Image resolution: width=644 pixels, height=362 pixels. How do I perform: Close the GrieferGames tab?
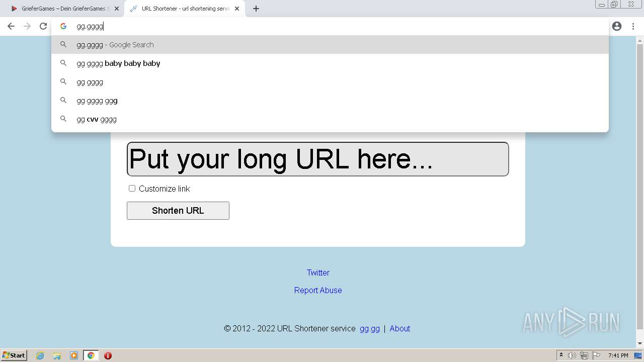pyautogui.click(x=117, y=9)
